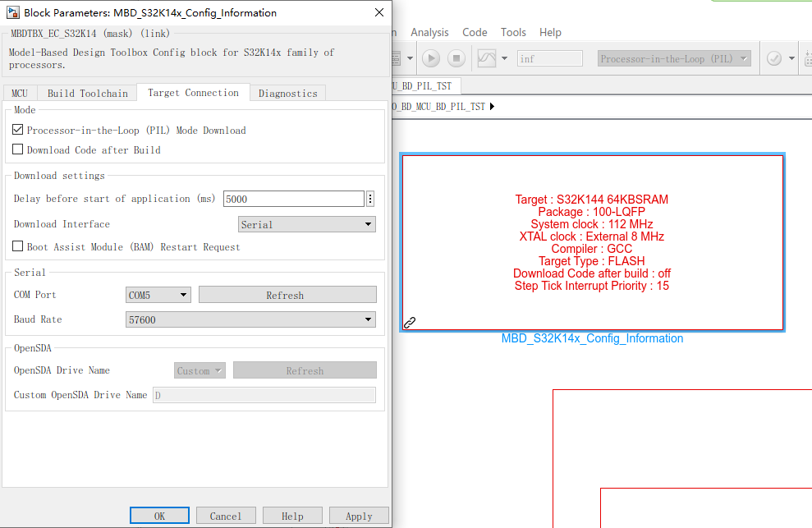Click OK in the Block Parameters dialog
Viewport: 812px width, 528px height.
point(159,516)
